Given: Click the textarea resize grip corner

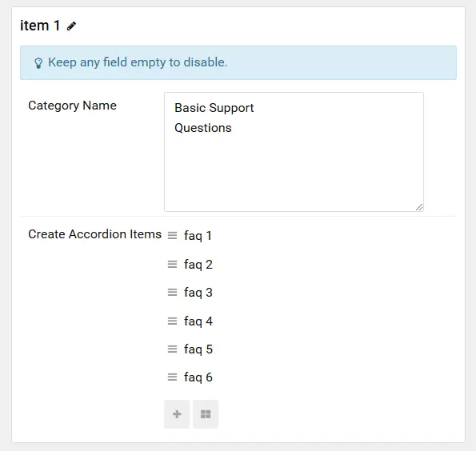Looking at the screenshot, I should (x=419, y=207).
